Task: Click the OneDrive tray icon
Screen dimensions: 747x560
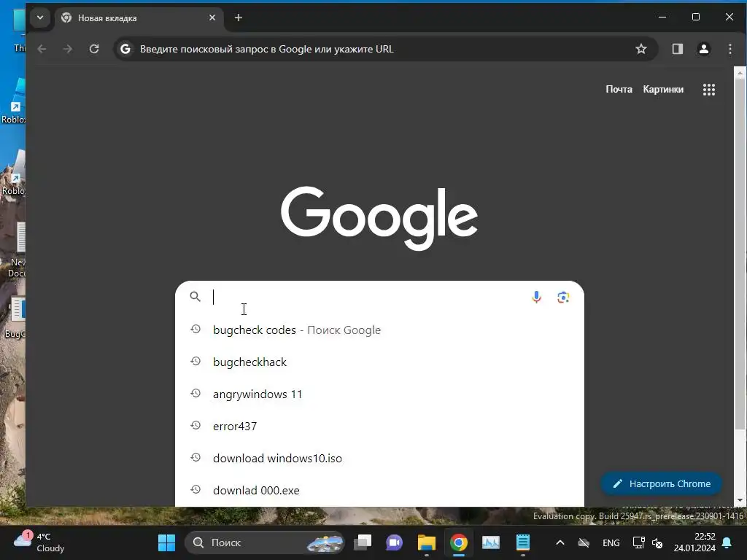Action: (584, 542)
